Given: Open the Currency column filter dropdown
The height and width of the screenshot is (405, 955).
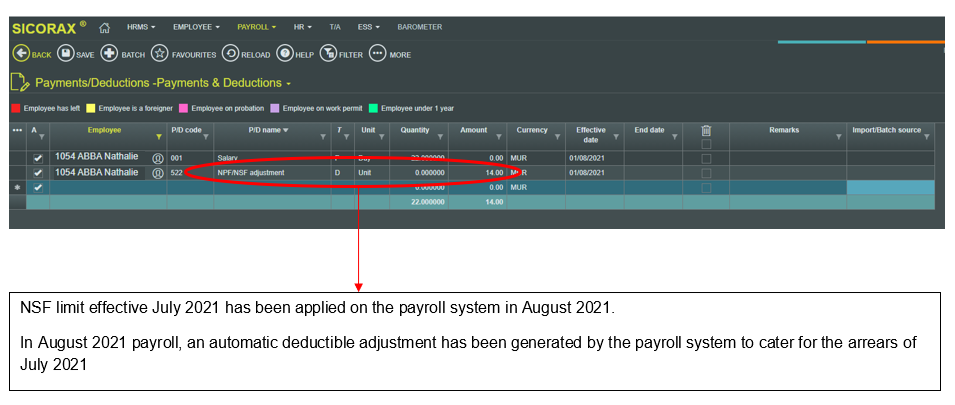Looking at the screenshot, I should [x=557, y=137].
